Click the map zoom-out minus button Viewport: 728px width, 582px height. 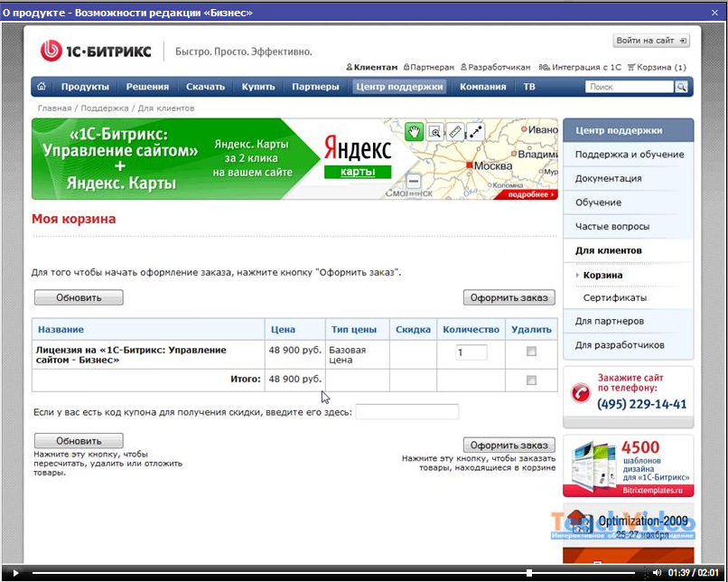pos(413,181)
